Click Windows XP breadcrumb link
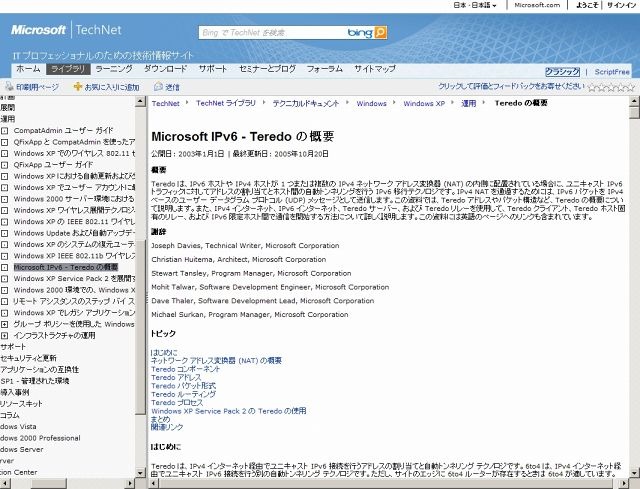 point(424,103)
